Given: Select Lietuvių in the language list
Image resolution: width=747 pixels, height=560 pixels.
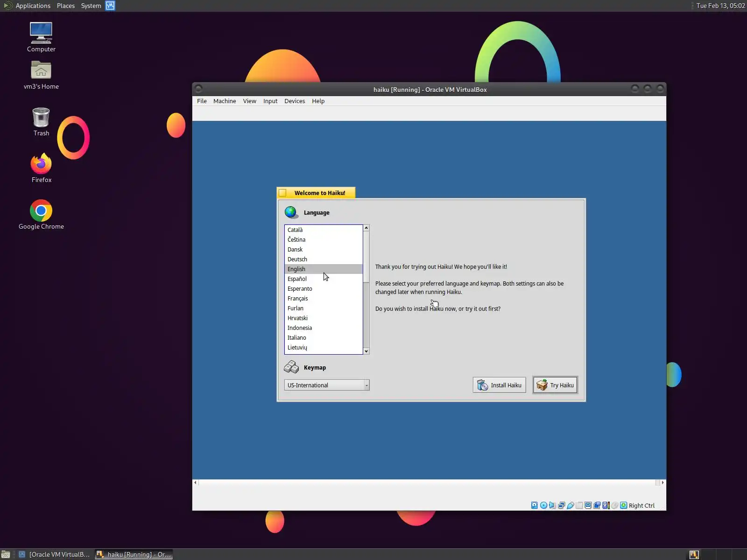Looking at the screenshot, I should [x=324, y=347].
